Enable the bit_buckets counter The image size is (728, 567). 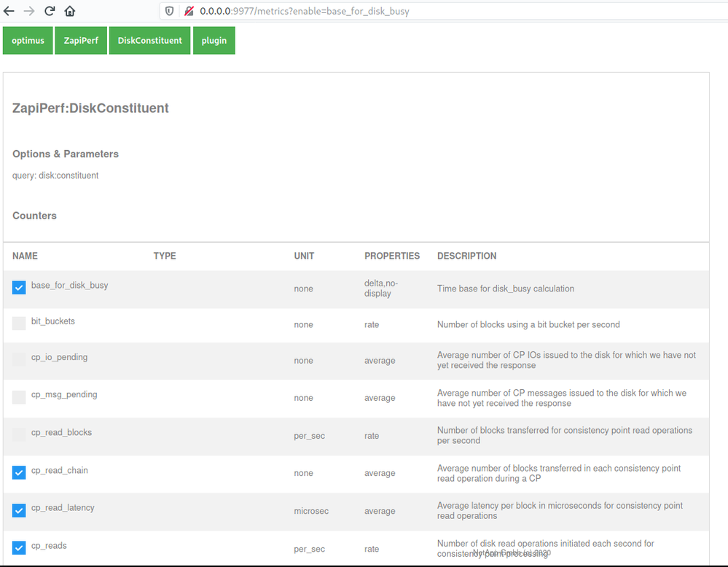(x=18, y=323)
